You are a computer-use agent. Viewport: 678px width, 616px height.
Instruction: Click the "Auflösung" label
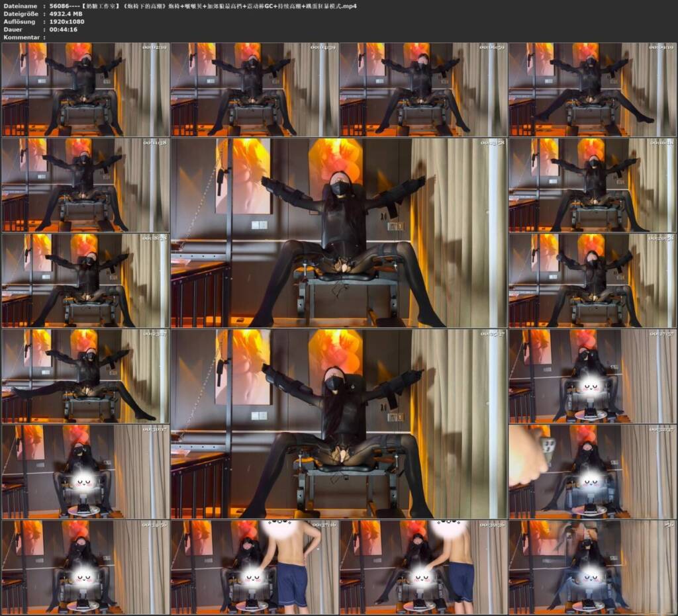19,22
